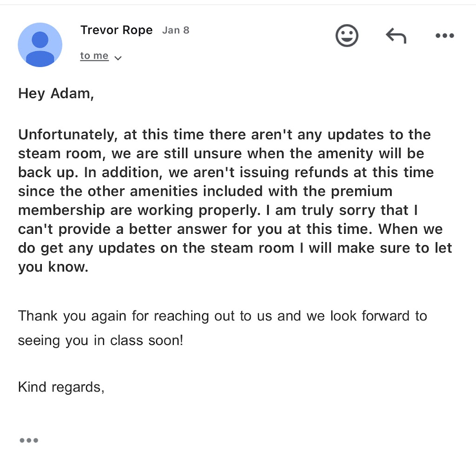Click the "seeing you in class soon!" line

[x=101, y=340]
